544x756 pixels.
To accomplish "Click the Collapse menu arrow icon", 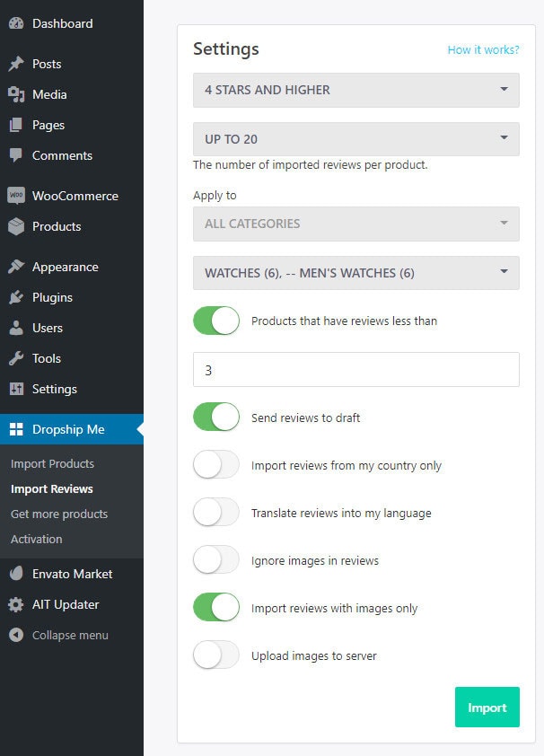I will point(16,635).
